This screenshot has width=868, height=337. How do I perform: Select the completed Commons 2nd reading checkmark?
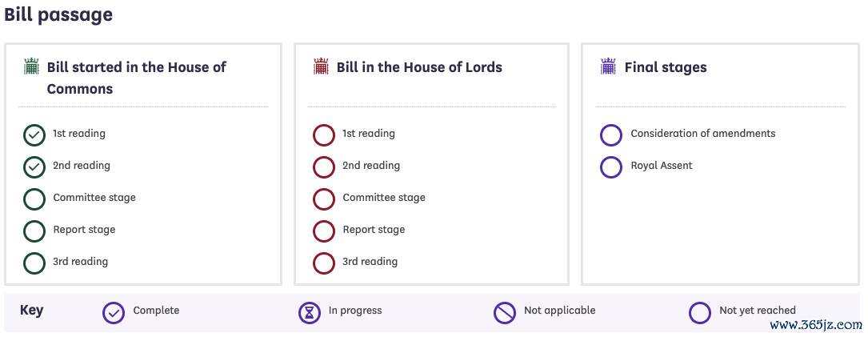34,167
